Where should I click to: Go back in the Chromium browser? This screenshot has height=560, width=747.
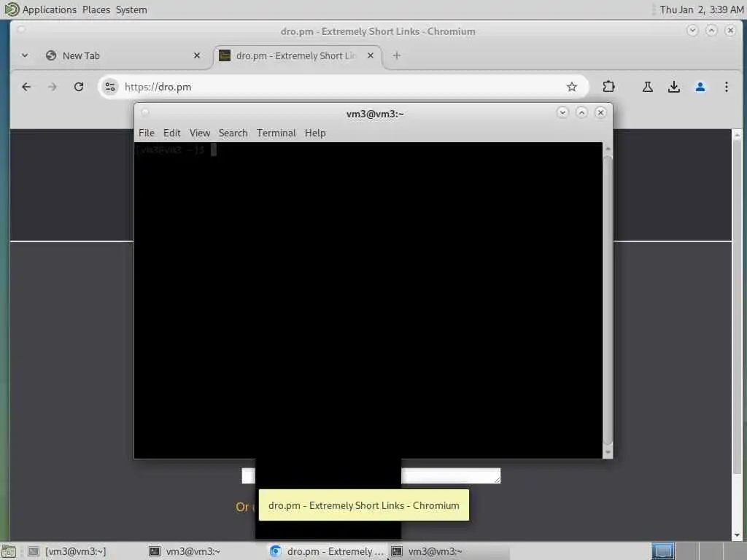point(26,87)
